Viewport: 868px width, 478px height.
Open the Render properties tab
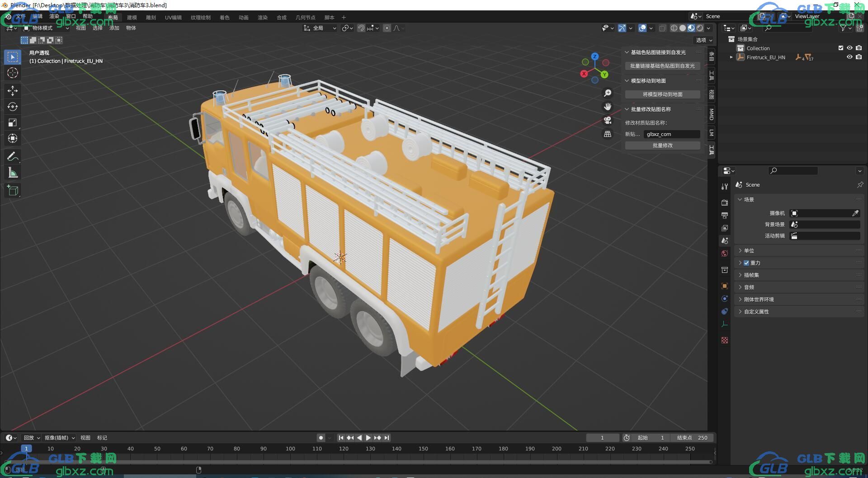click(x=725, y=202)
